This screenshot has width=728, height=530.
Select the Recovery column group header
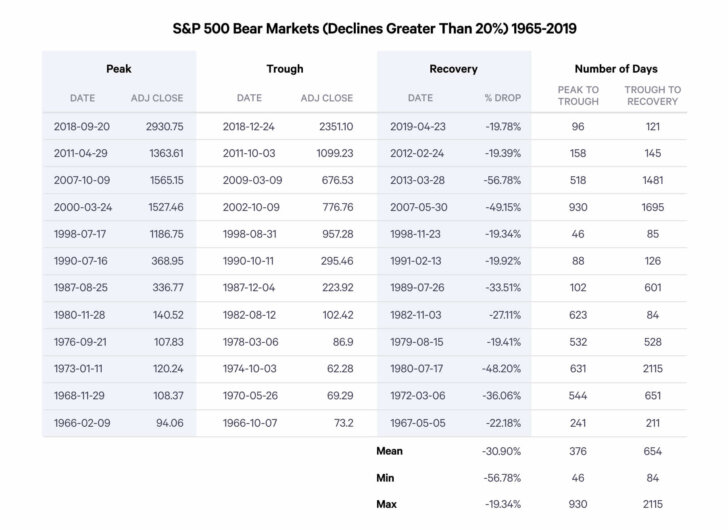(x=453, y=69)
